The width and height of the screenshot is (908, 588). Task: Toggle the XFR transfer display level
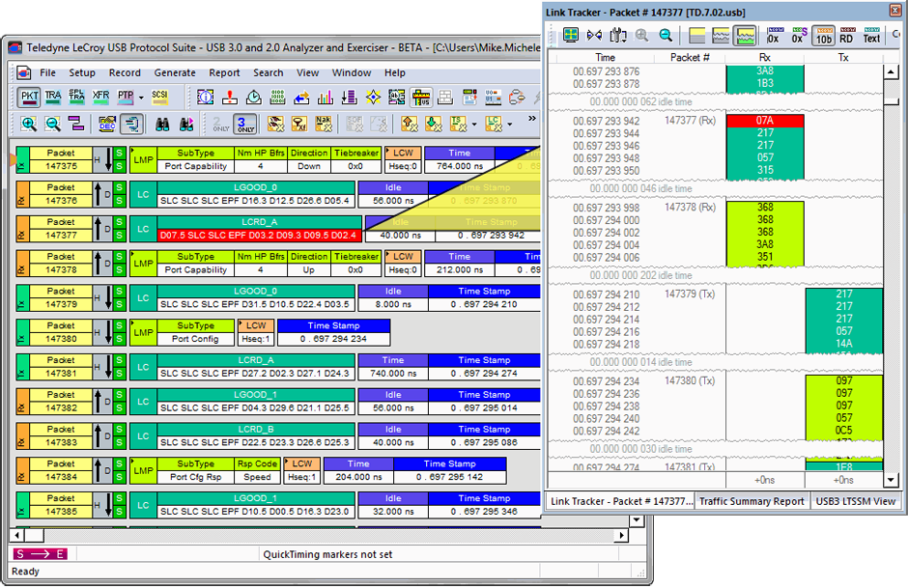click(100, 98)
